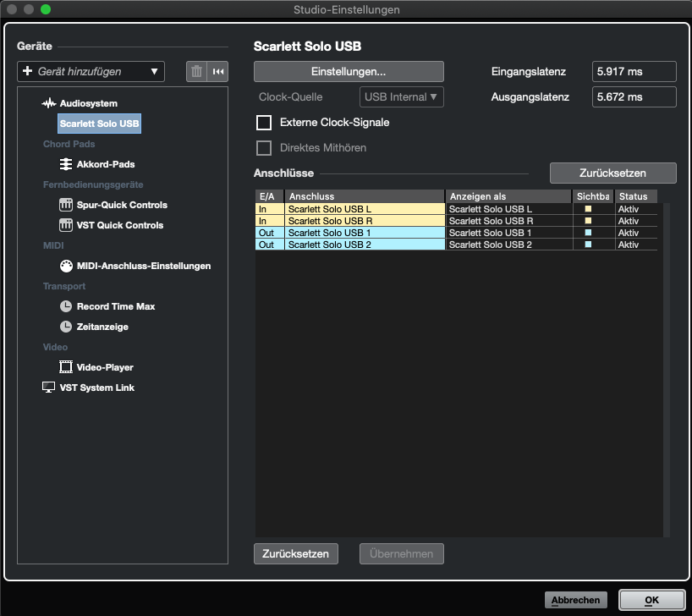692x616 pixels.
Task: Click the Record Time Max clock icon
Action: (x=66, y=306)
